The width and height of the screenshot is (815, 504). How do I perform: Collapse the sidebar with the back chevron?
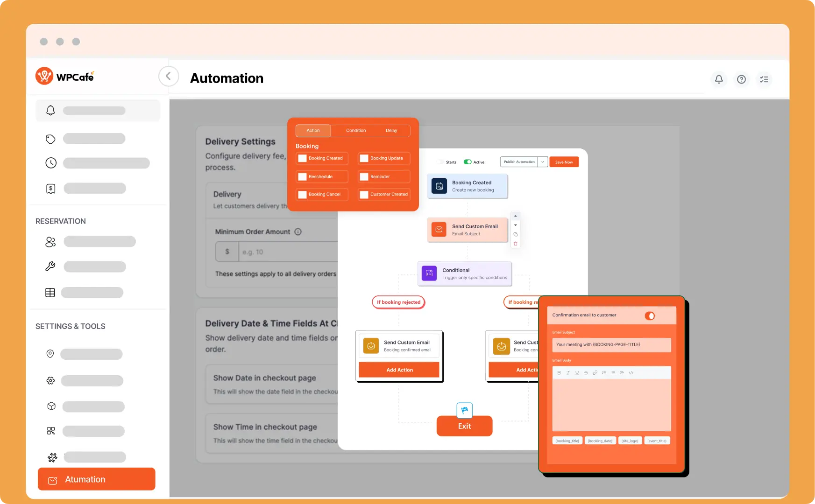[x=168, y=76]
